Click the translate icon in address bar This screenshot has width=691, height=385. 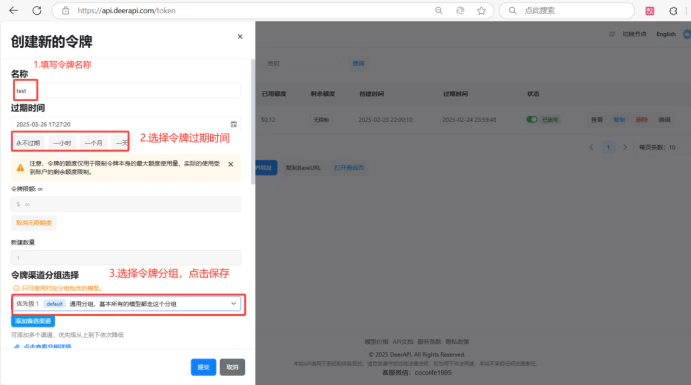460,11
